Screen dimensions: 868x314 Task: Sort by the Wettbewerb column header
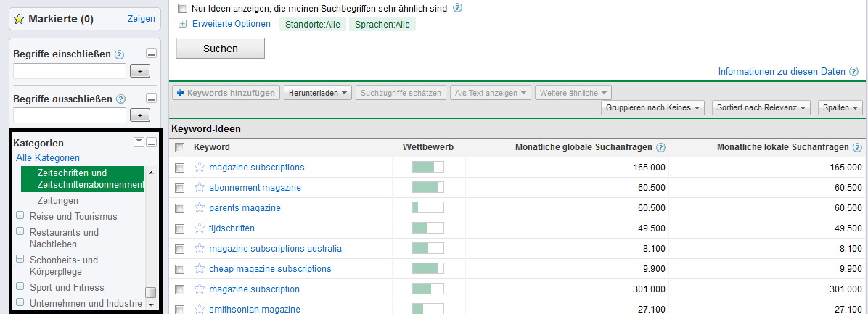(428, 147)
